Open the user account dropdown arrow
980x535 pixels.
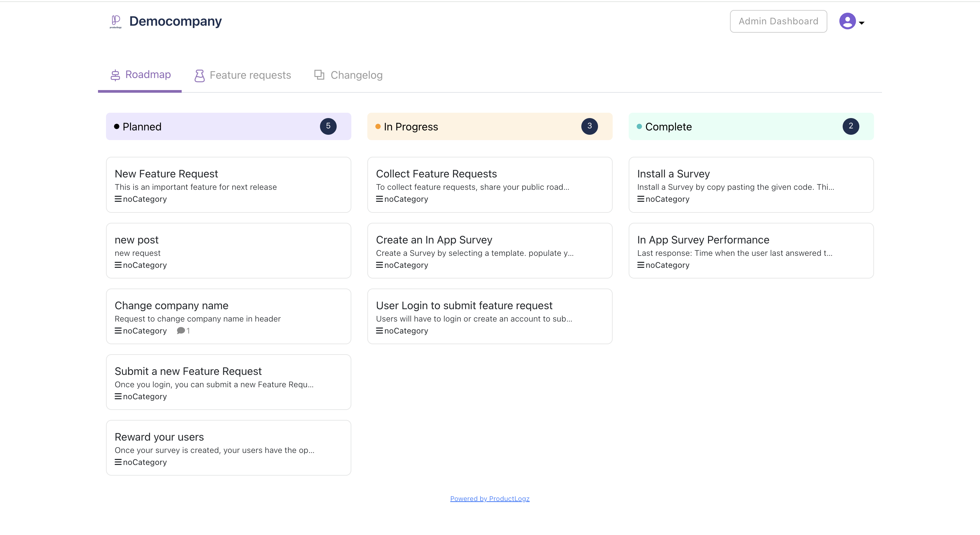(x=861, y=23)
